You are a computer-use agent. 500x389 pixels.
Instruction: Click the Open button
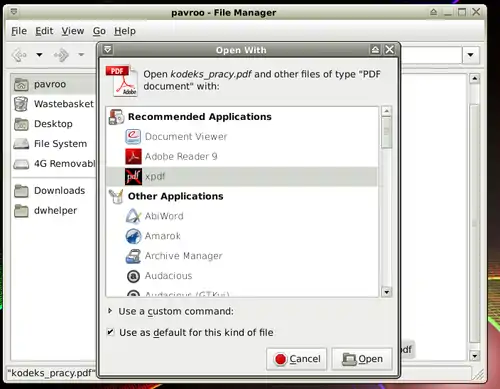[x=362, y=359]
